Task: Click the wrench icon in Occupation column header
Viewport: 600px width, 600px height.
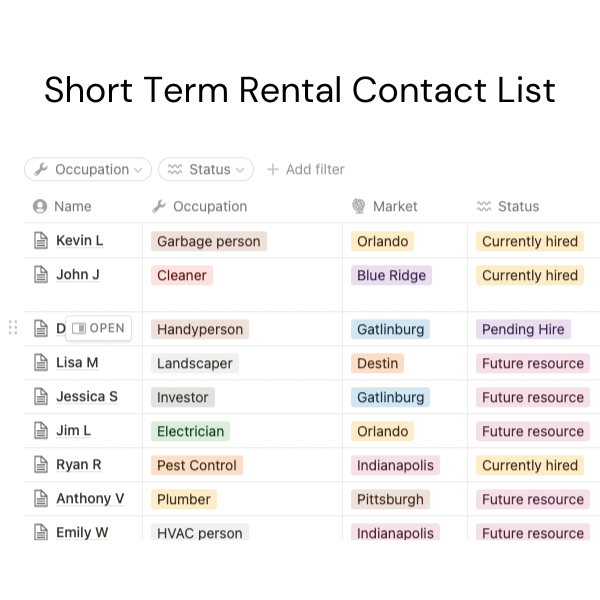Action: point(159,207)
